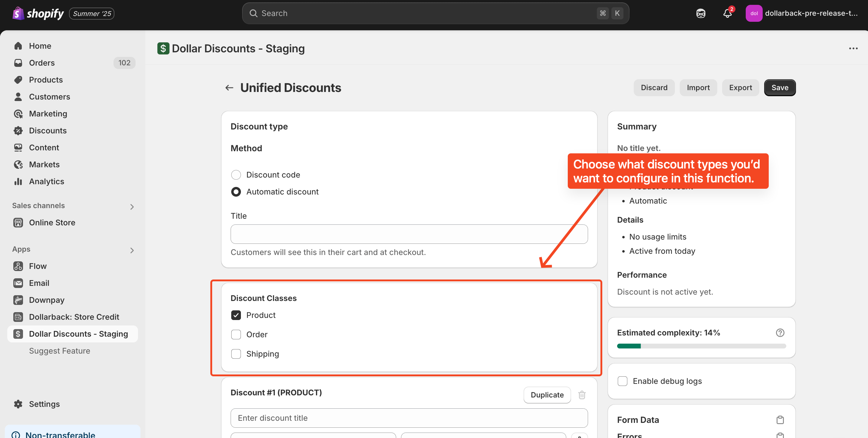The height and width of the screenshot is (438, 868).
Task: Open the Sidekick assistant icon
Action: [701, 14]
